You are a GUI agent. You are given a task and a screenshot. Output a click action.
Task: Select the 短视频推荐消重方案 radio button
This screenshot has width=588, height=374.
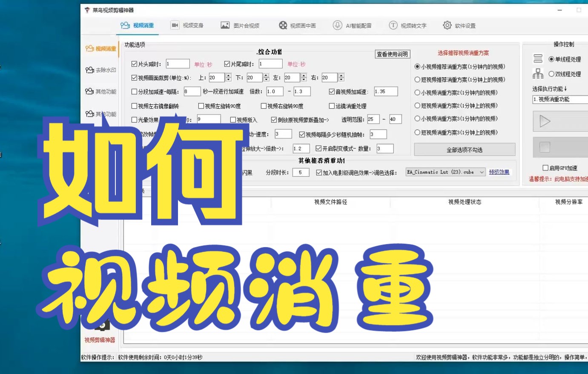click(x=418, y=79)
